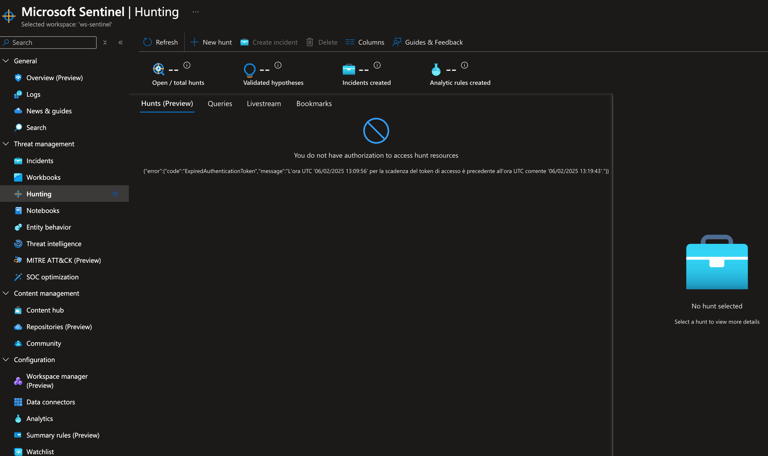Click Refresh in the toolbar
This screenshot has height=456, width=768.
coord(161,42)
